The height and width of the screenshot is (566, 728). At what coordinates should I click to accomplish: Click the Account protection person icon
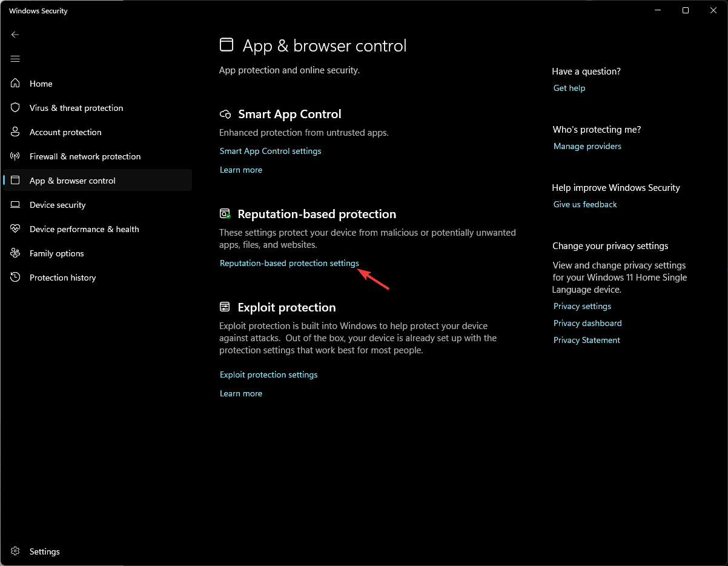[x=16, y=132]
